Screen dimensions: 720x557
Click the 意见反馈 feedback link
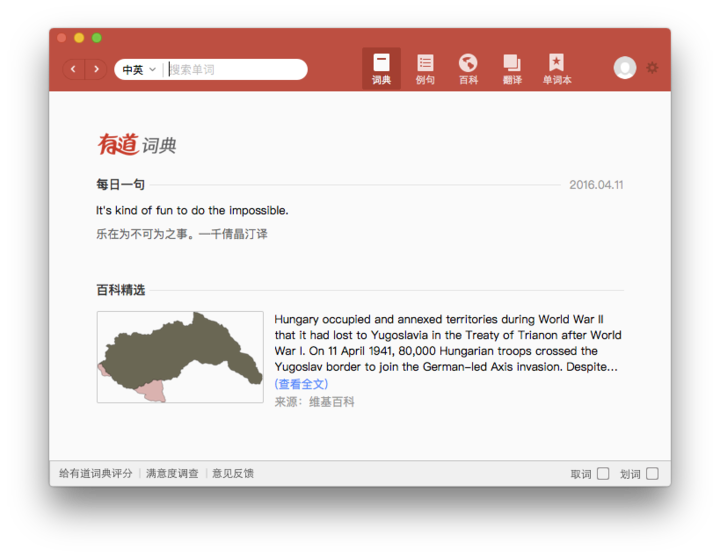coord(233,474)
